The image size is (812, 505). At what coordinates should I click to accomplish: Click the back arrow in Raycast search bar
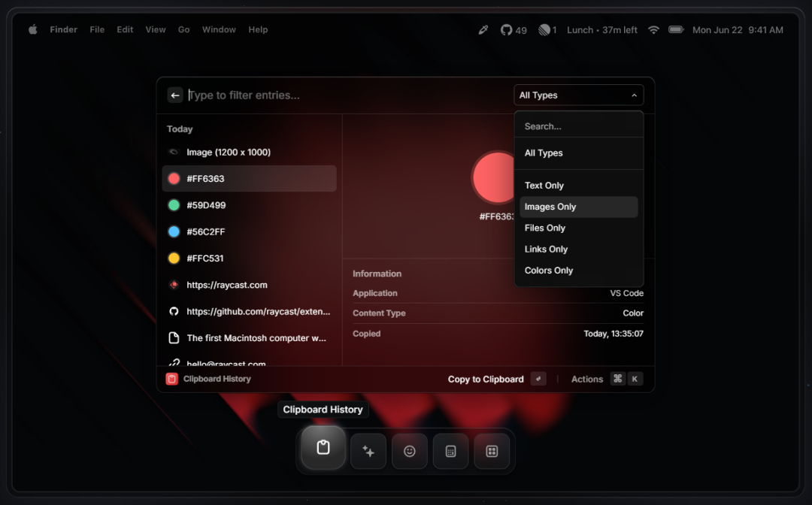(175, 95)
